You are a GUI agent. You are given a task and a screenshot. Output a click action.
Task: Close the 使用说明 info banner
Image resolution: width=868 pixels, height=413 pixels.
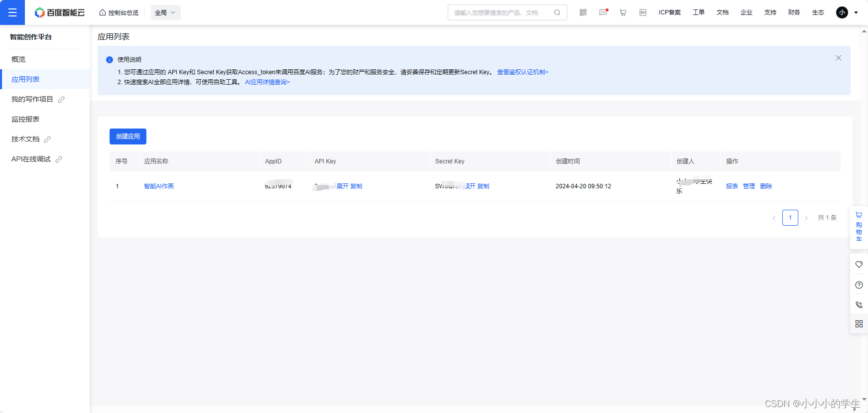point(839,58)
